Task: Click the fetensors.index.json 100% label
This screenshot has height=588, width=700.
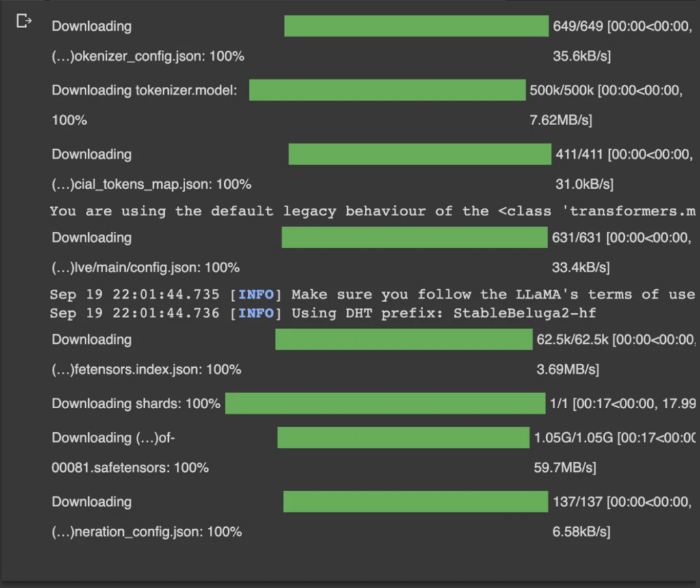Action: (146, 369)
